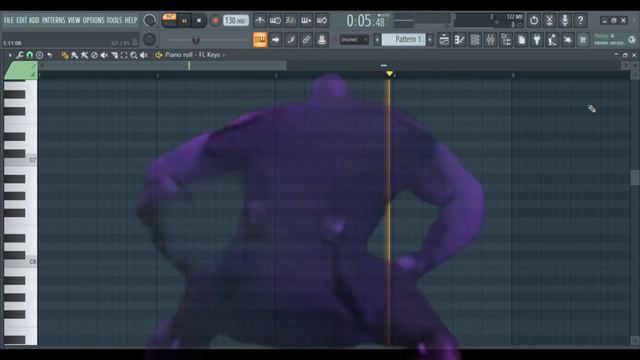Select the Mute tool

pyautogui.click(x=104, y=55)
